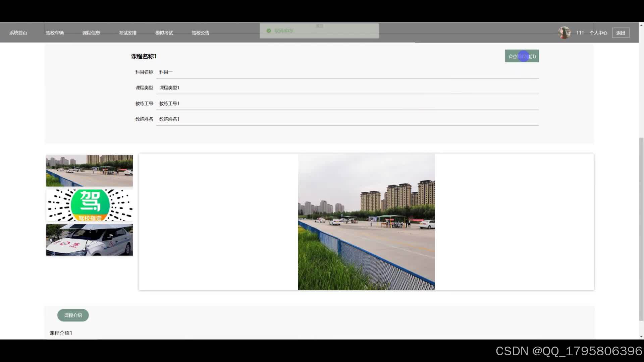This screenshot has width=644, height=362.
Task: Click the scrollbar up arrow
Action: [641, 25]
